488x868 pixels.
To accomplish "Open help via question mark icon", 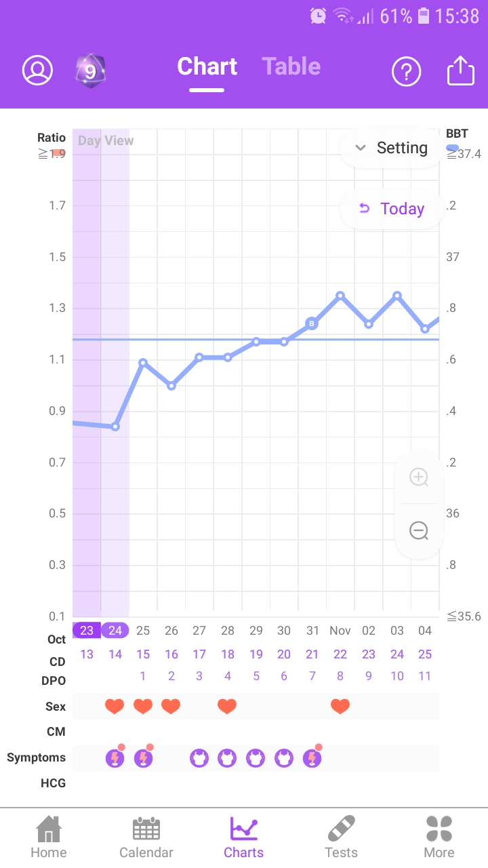I will point(406,71).
